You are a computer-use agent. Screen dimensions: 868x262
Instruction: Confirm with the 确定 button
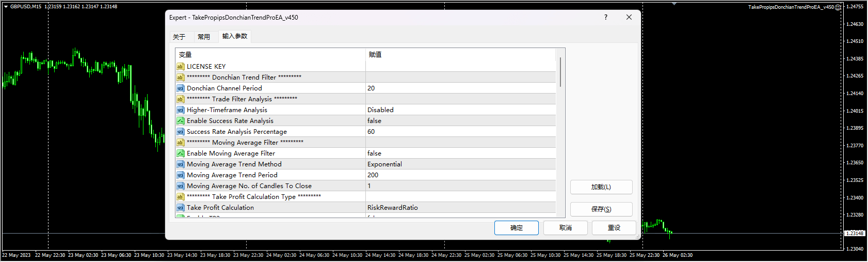click(517, 228)
